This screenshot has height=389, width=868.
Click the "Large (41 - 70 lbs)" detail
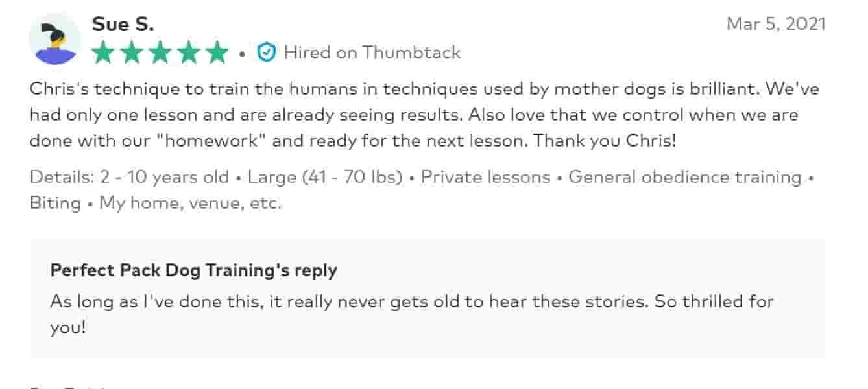(325, 177)
